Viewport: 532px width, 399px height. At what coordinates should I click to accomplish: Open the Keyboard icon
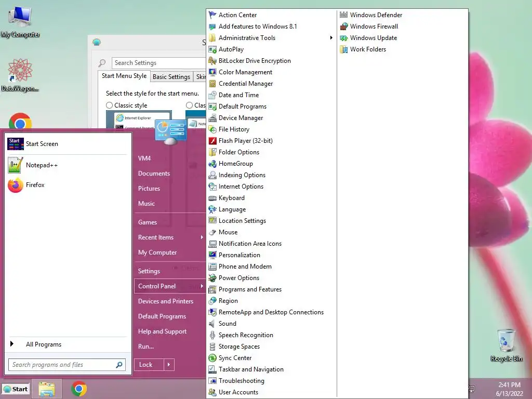[x=212, y=198]
